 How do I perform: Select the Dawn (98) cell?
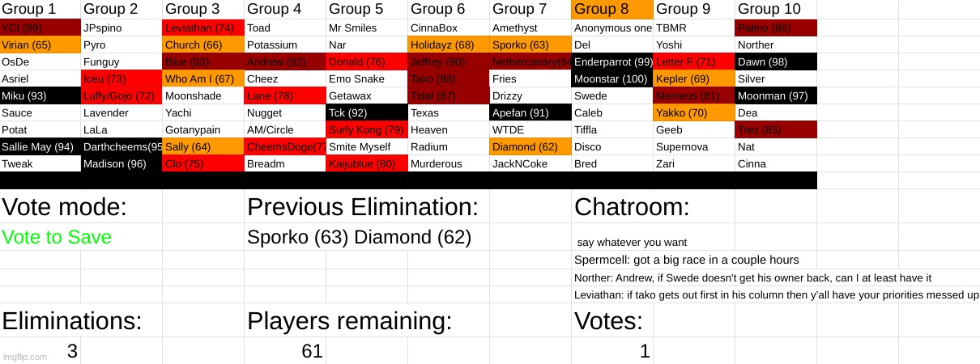(x=775, y=62)
